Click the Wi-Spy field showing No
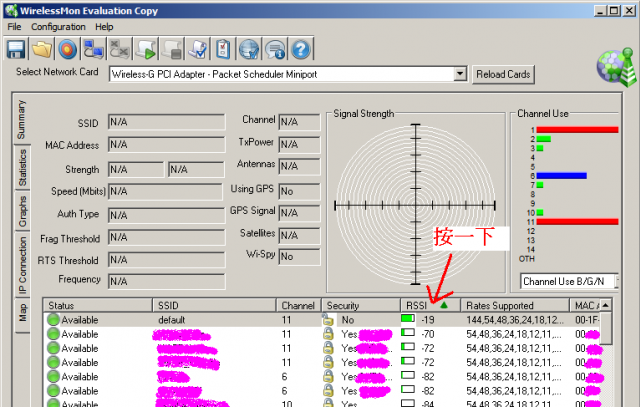 [x=299, y=257]
